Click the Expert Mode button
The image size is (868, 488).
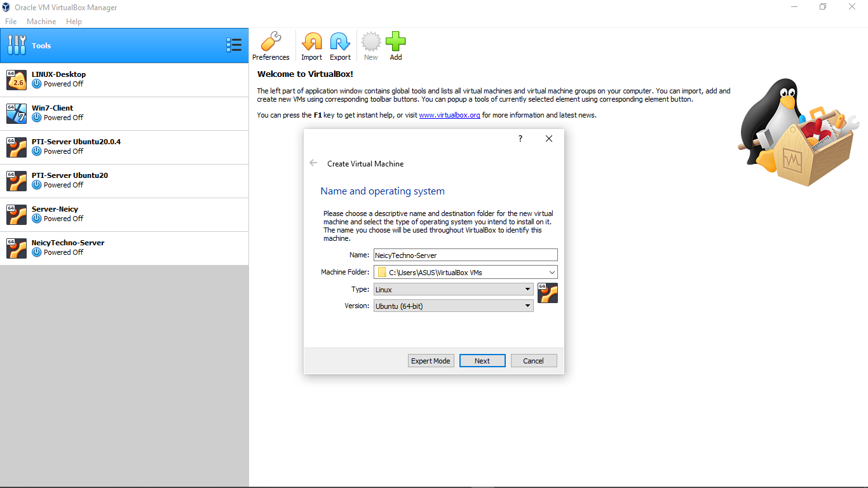click(x=431, y=361)
